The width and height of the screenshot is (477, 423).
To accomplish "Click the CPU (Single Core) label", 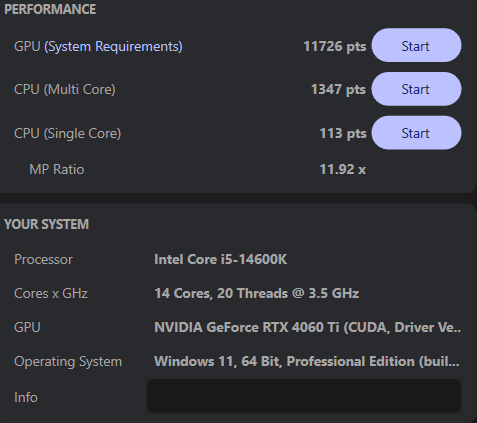I will click(68, 134).
